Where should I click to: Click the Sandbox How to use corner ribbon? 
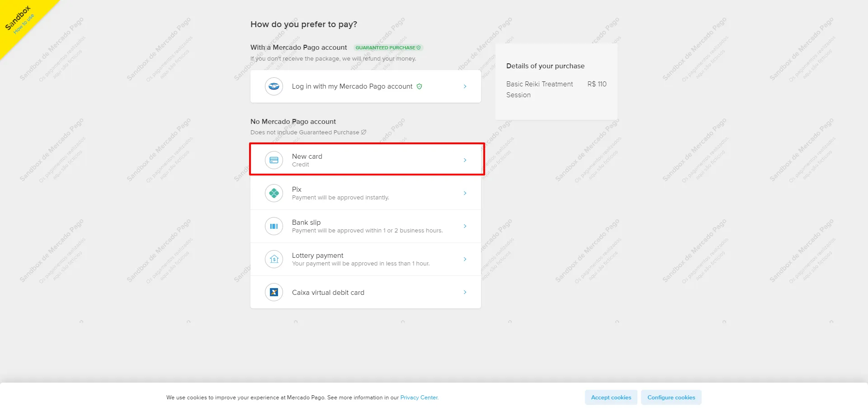coord(20,20)
